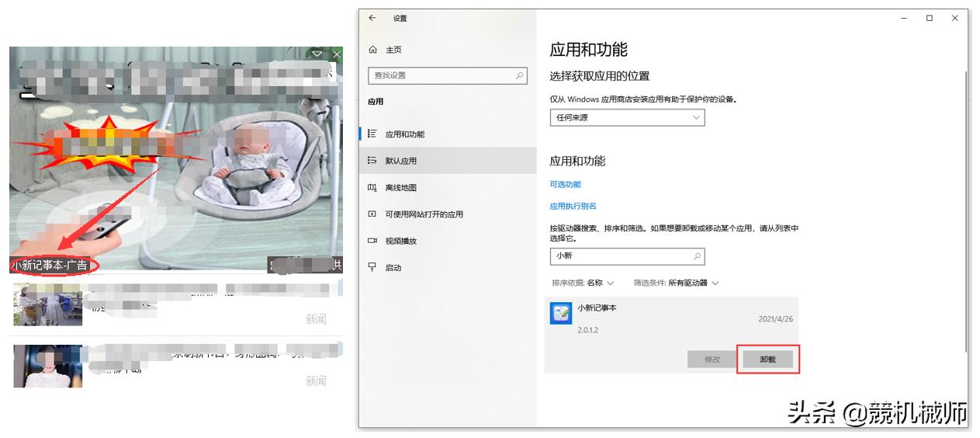Select the 视频播放 sidebar icon
The height and width of the screenshot is (438, 980).
(x=372, y=241)
